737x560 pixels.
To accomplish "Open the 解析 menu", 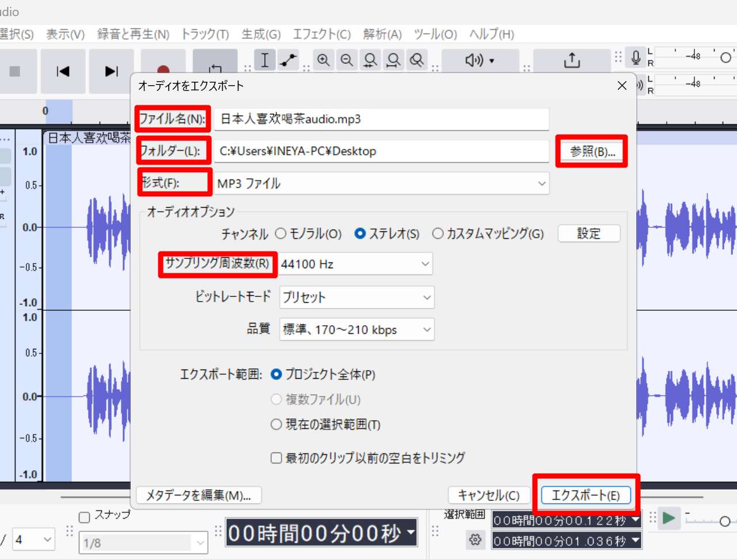I will pos(382,35).
